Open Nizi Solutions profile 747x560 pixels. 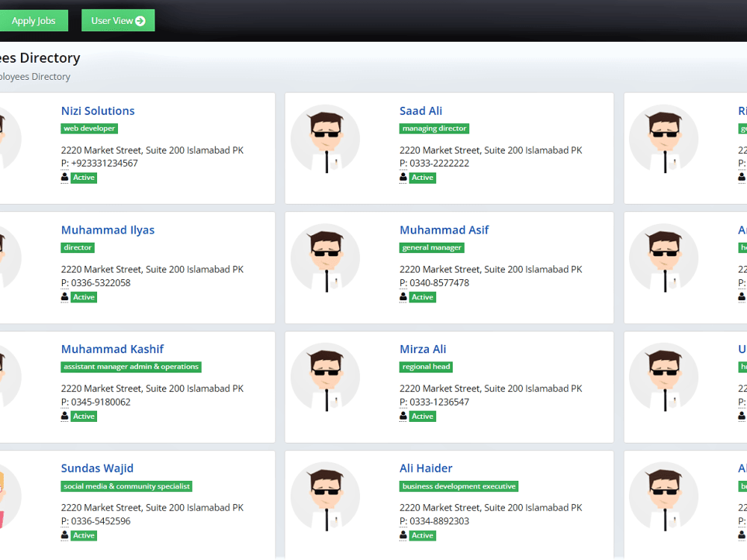pyautogui.click(x=98, y=111)
